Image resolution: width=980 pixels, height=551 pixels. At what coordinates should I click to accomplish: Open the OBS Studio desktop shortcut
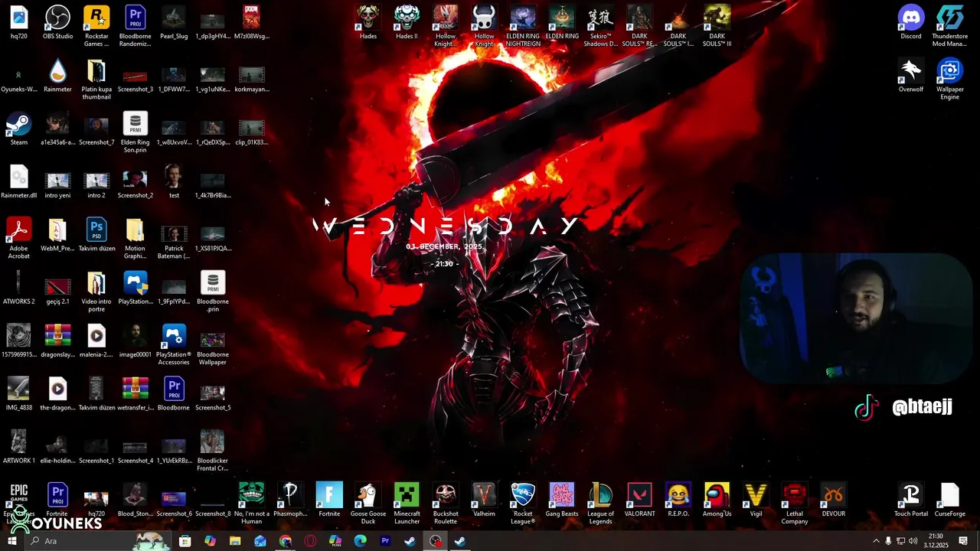click(57, 23)
